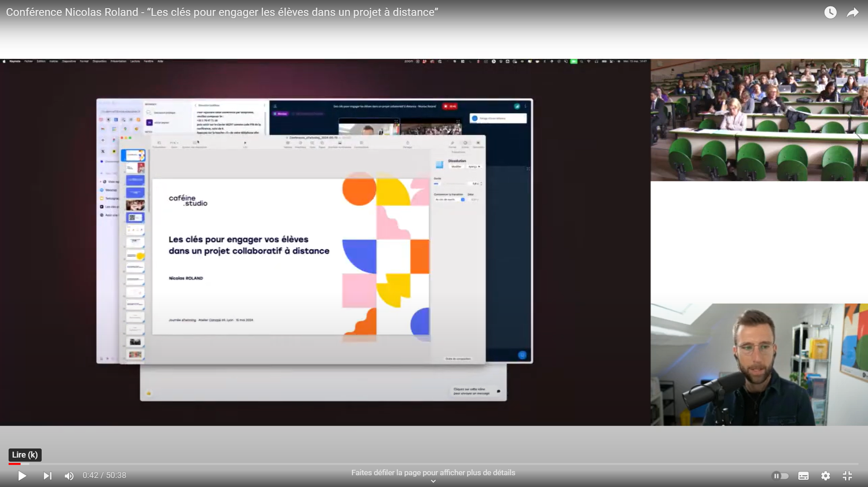This screenshot has width=868, height=487.
Task: Click the Share arrow icon
Action: tap(852, 12)
